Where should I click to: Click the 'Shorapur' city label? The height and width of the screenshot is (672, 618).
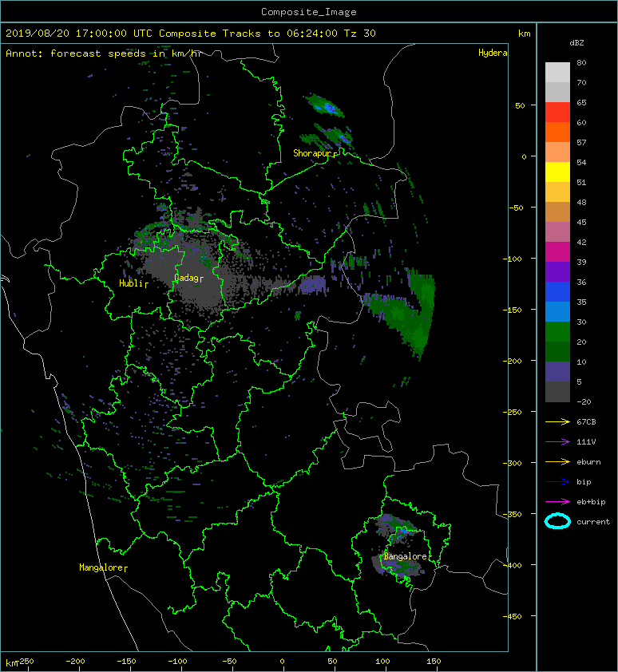[x=314, y=153]
